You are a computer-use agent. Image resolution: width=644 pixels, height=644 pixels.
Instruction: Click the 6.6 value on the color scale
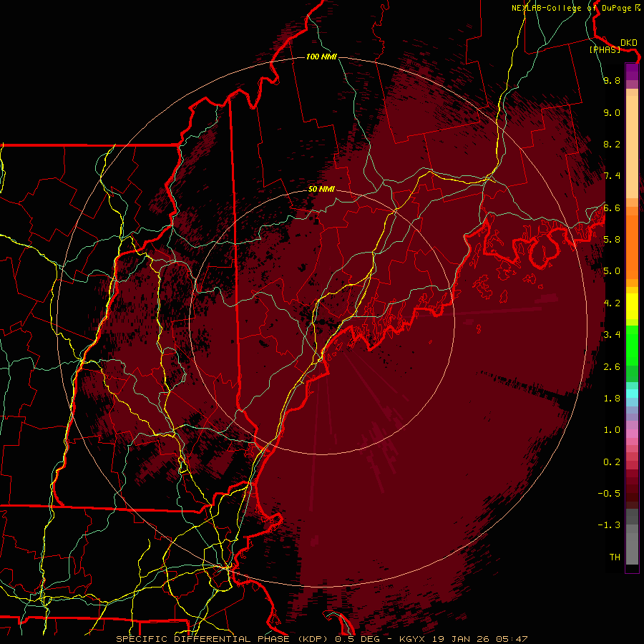click(x=612, y=208)
